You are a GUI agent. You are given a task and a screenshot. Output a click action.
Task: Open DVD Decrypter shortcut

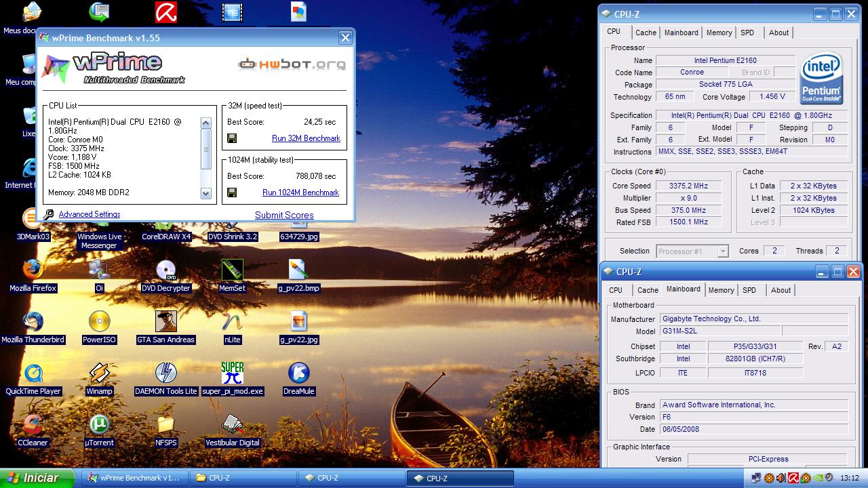point(165,276)
